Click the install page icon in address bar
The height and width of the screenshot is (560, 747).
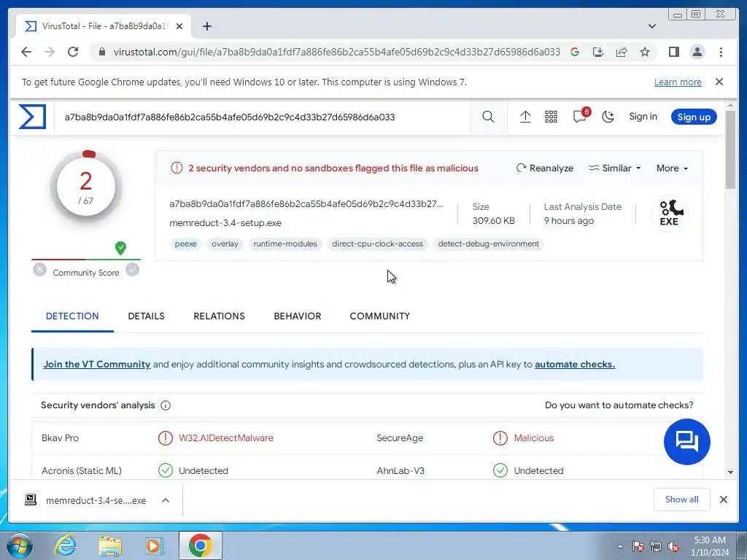coord(598,52)
